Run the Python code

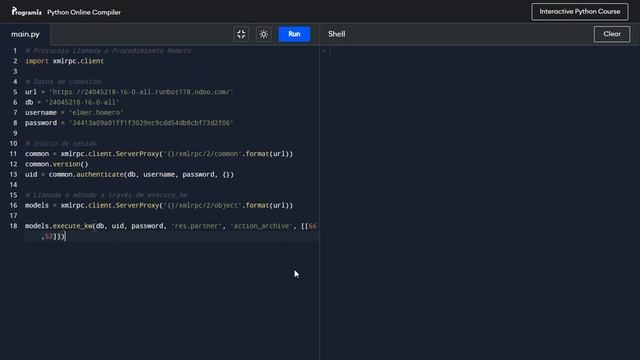point(294,34)
